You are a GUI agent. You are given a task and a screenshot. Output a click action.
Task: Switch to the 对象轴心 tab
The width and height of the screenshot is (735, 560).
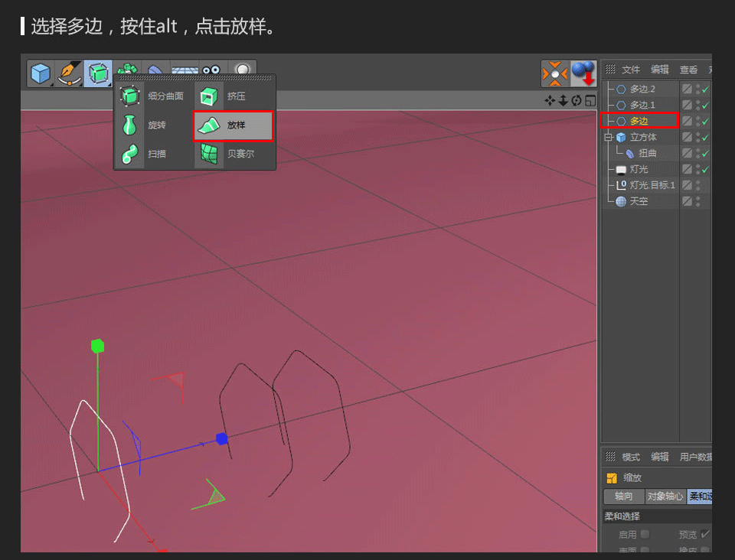[x=665, y=497]
